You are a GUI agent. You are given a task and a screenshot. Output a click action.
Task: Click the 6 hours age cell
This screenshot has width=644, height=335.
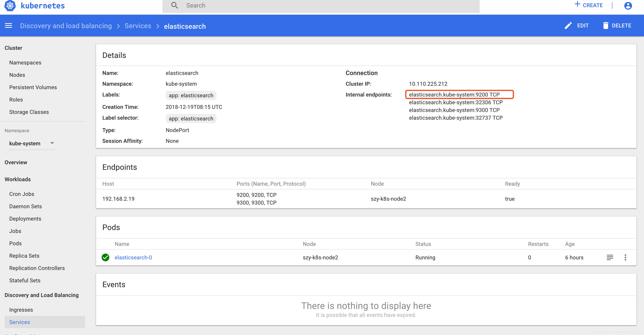pos(574,258)
